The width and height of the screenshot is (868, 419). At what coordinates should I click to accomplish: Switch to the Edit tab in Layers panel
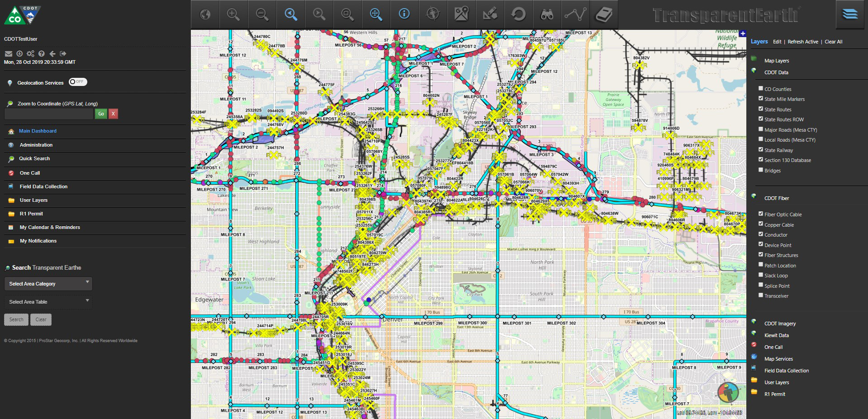point(777,41)
